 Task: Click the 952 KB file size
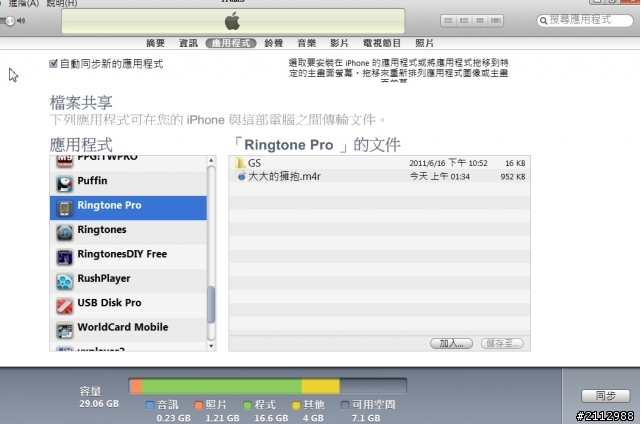coord(513,177)
